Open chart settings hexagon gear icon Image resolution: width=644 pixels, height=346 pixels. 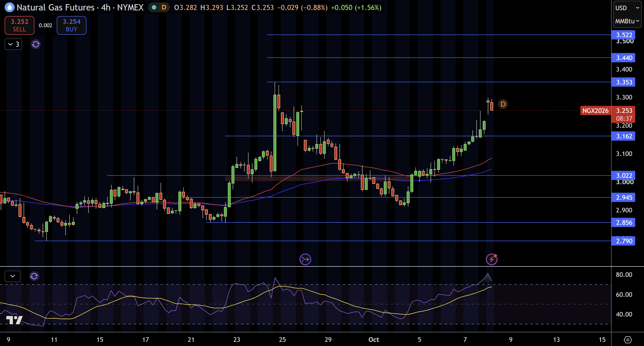point(628,340)
